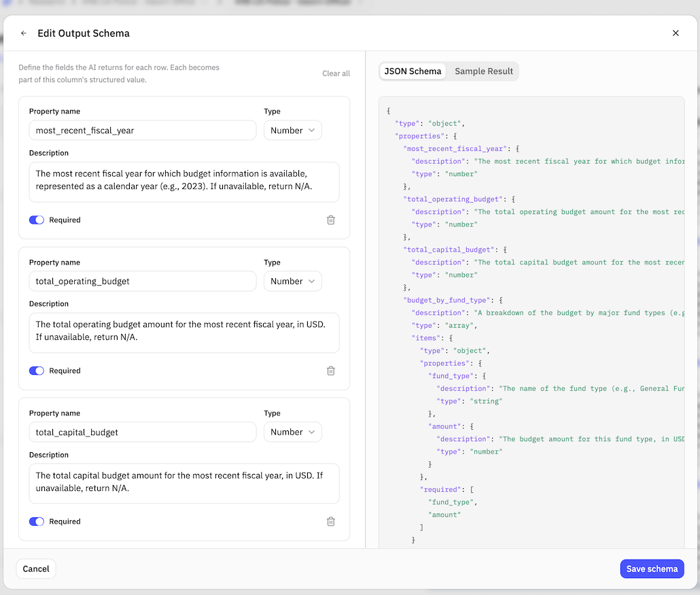700x595 pixels.
Task: Click "required" key in JSON schema
Action: pyautogui.click(x=440, y=490)
